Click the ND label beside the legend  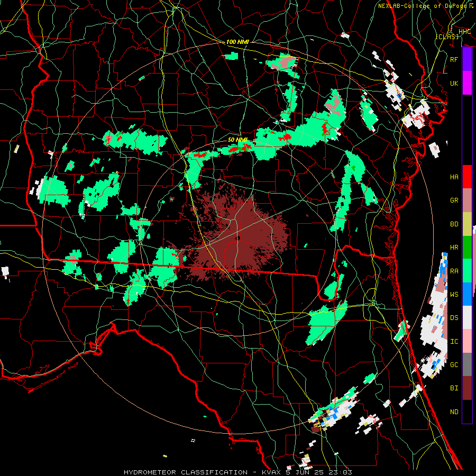(454, 412)
